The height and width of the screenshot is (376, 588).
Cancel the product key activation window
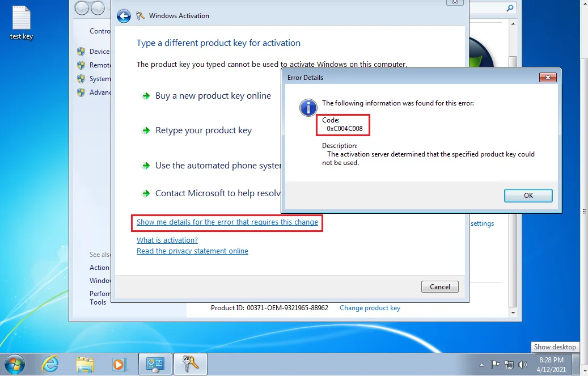(x=439, y=286)
